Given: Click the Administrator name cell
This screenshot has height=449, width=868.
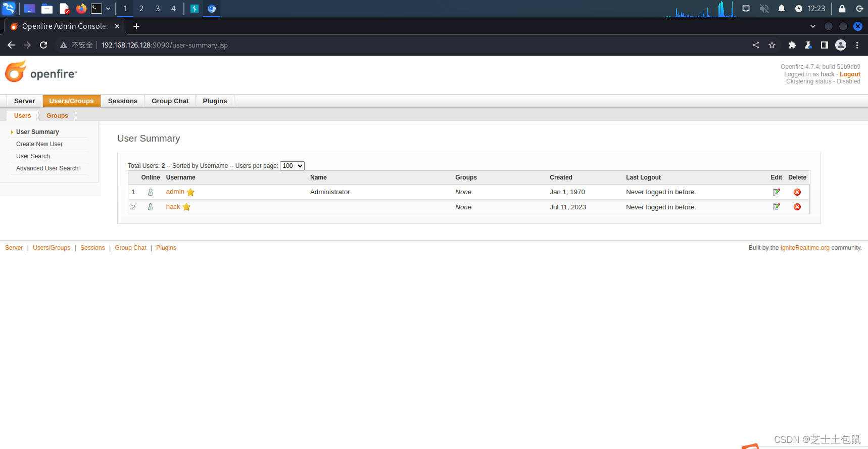Looking at the screenshot, I should coord(330,192).
